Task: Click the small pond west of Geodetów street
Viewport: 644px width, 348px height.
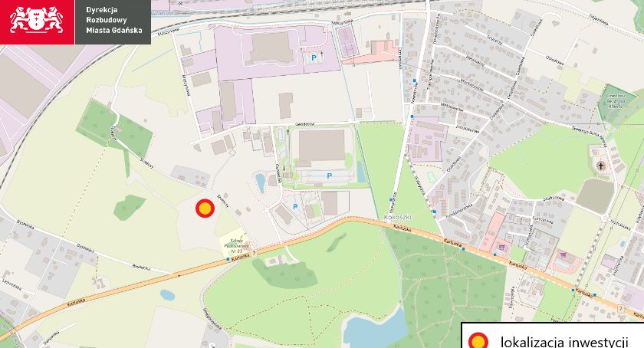Action: click(x=261, y=183)
